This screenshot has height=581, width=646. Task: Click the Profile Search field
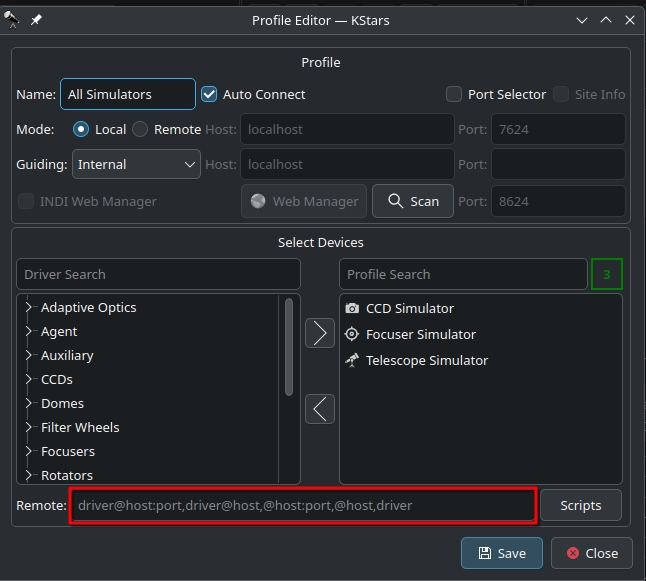463,274
